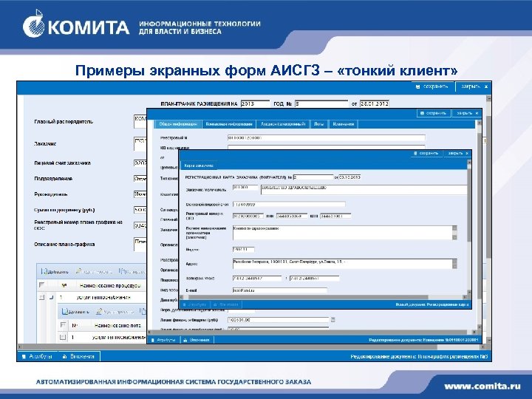Screen dimensions: 532x399
Task: Click услуги теплоснабжения in procedure row
Action: (x=103, y=298)
